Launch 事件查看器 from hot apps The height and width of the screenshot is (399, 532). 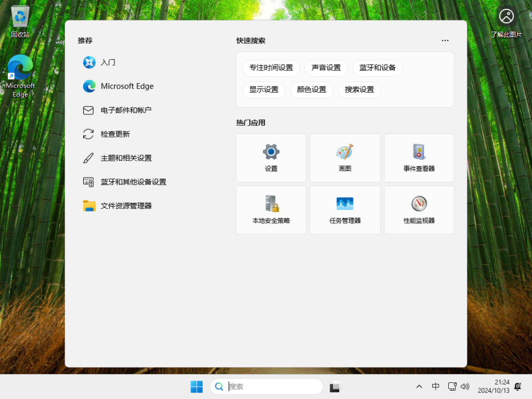419,157
